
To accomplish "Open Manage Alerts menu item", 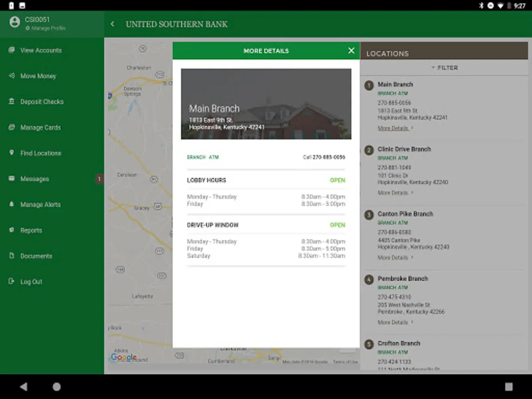I will click(x=40, y=205).
